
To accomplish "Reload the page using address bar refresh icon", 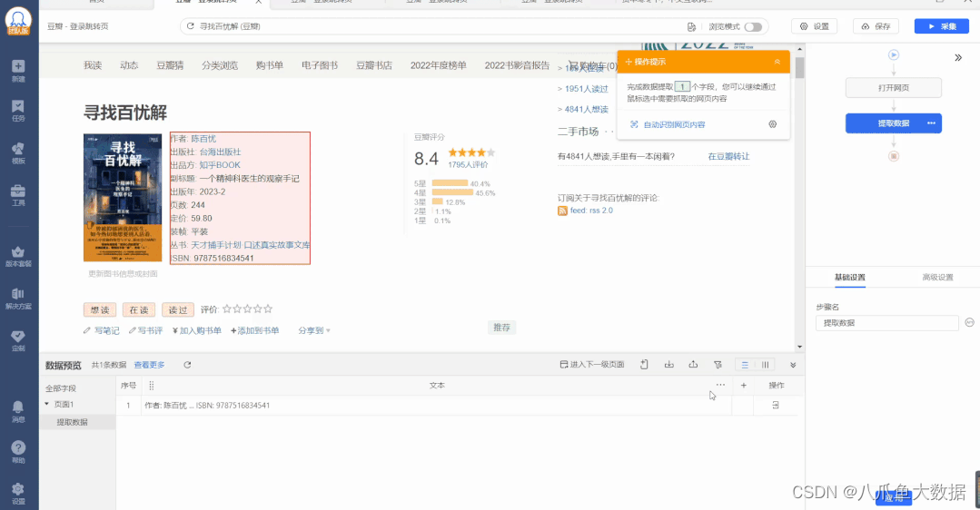I will (x=190, y=26).
